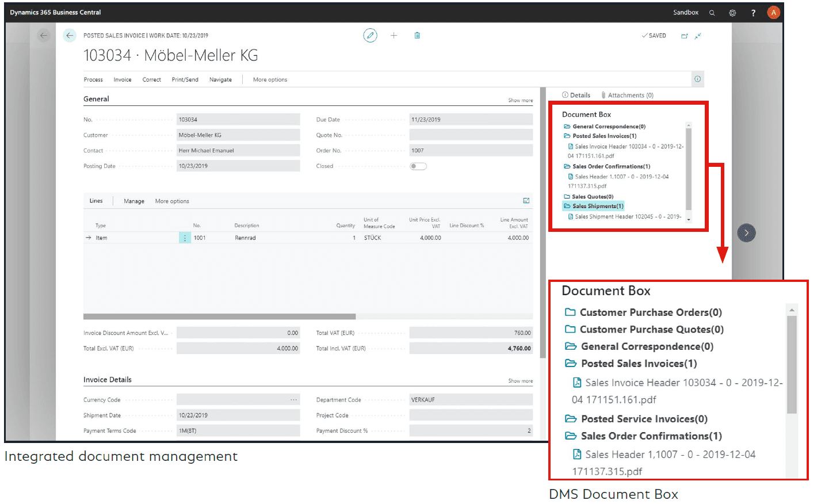Click PDF icon of Sales Invoice Header in enlarged box

click(x=577, y=383)
